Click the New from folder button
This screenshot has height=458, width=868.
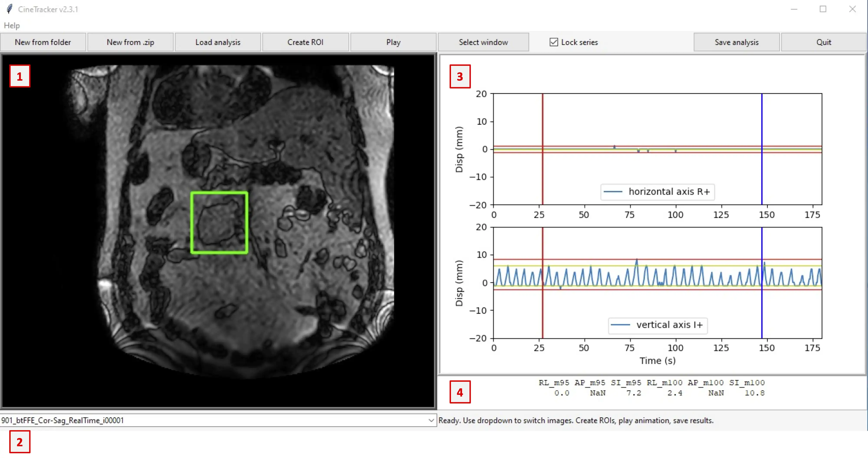pyautogui.click(x=43, y=42)
